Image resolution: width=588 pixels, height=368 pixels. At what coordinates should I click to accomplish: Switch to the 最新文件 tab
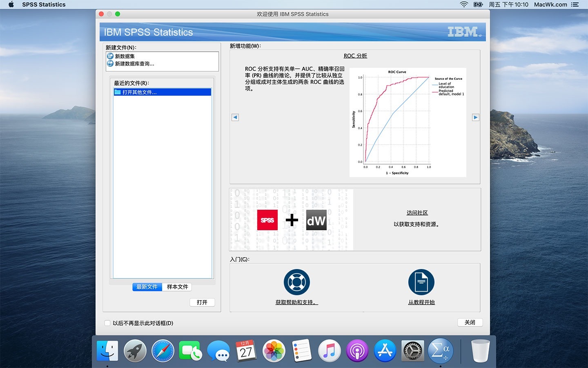point(147,287)
